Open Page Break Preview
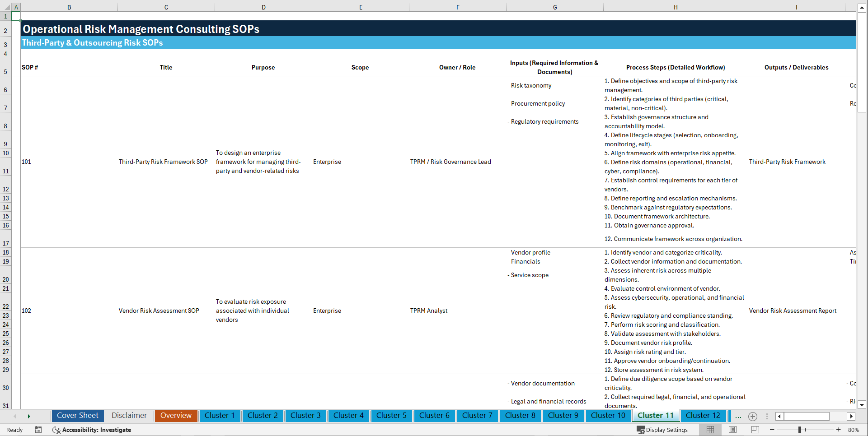This screenshot has width=868, height=436. (x=755, y=430)
